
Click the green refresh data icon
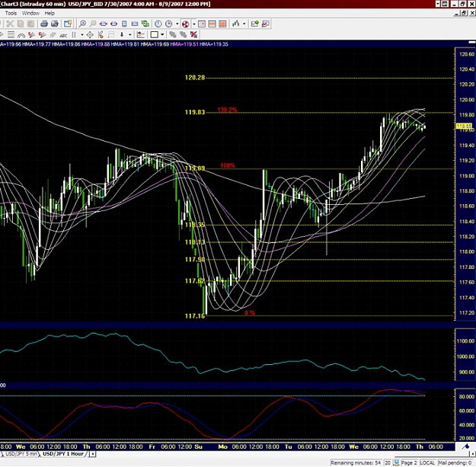coord(145,24)
